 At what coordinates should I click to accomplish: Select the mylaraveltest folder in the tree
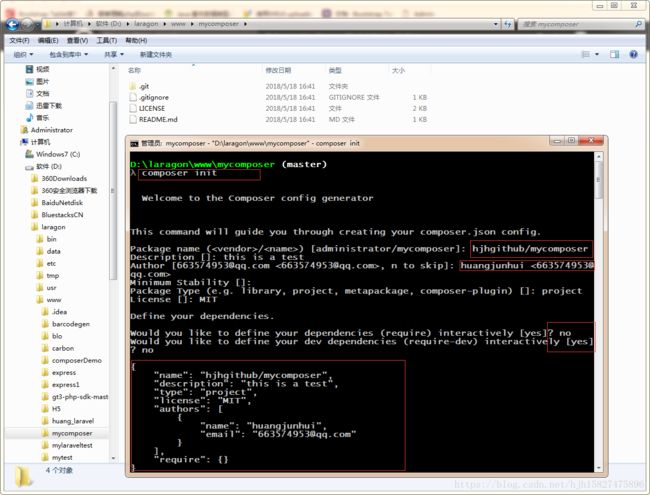click(x=72, y=445)
